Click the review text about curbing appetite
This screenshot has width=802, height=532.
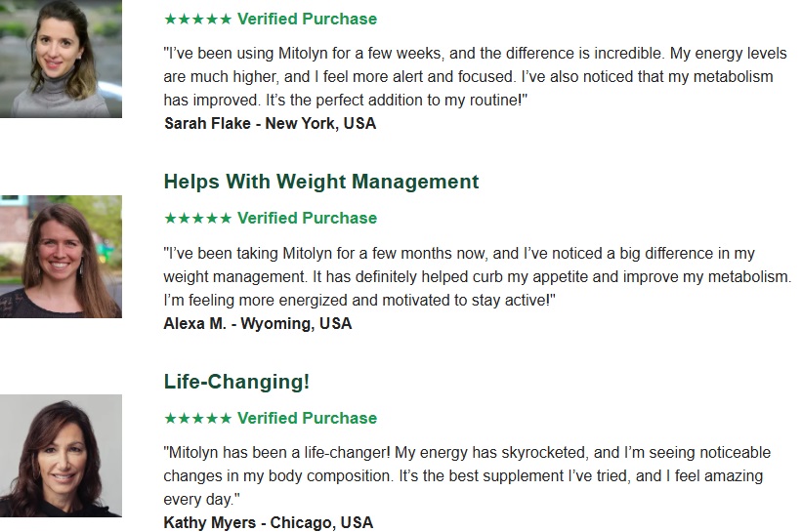point(477,276)
